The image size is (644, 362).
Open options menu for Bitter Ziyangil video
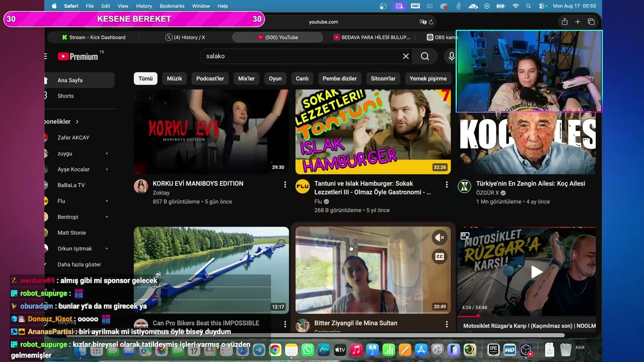click(446, 325)
